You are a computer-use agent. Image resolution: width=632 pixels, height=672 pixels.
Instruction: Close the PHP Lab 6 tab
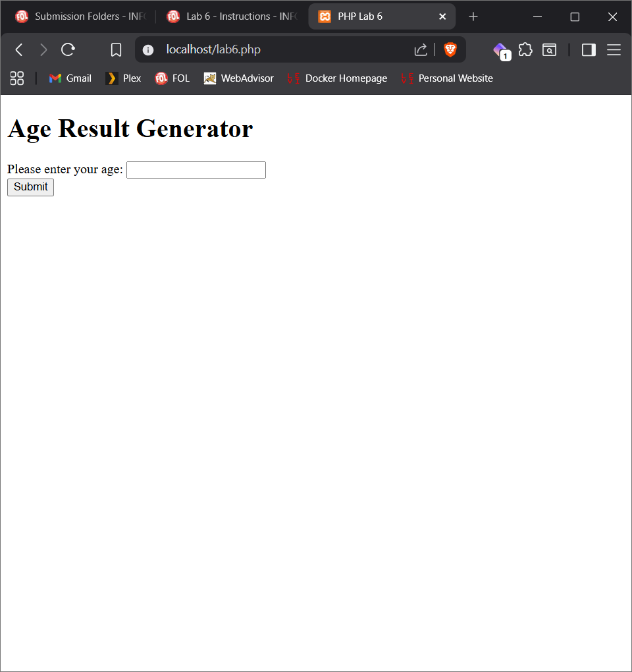click(x=442, y=16)
